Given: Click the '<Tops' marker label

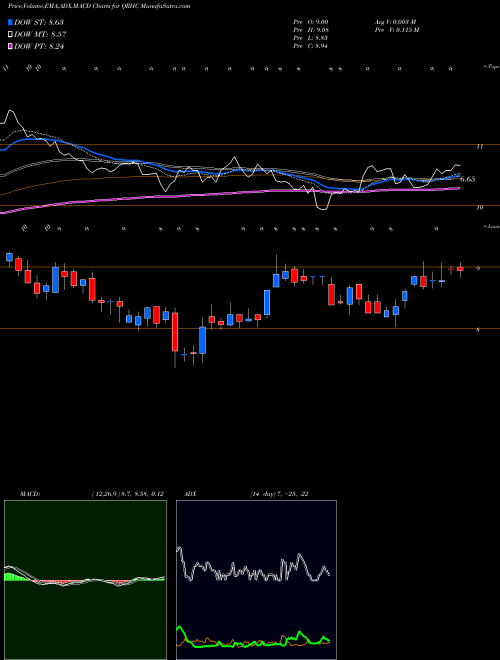Looking at the screenshot, I should click(x=491, y=67).
